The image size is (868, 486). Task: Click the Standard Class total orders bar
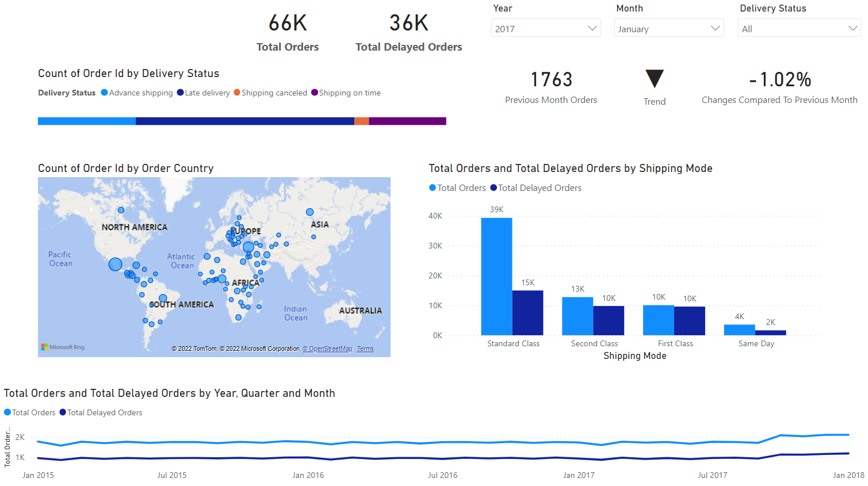point(496,276)
